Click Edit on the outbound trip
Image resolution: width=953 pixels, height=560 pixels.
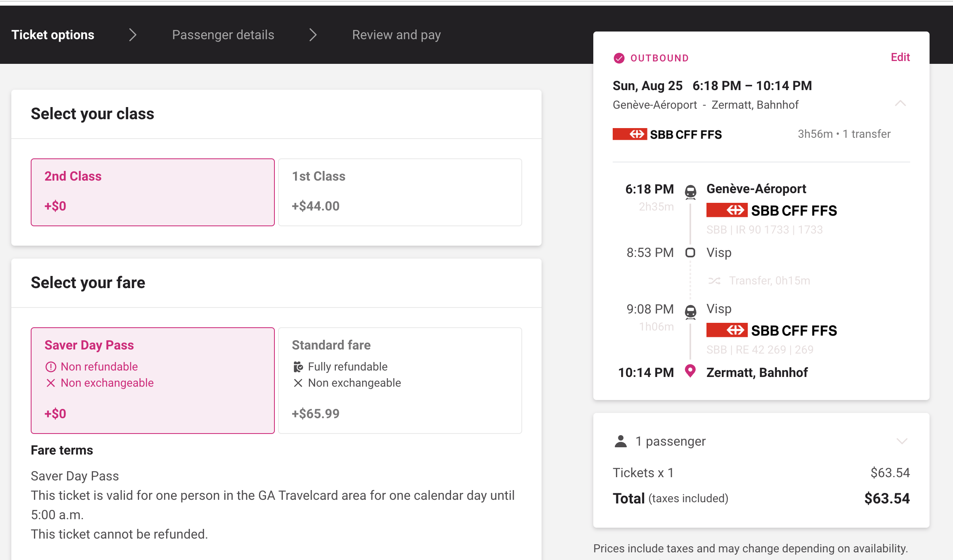coord(900,57)
